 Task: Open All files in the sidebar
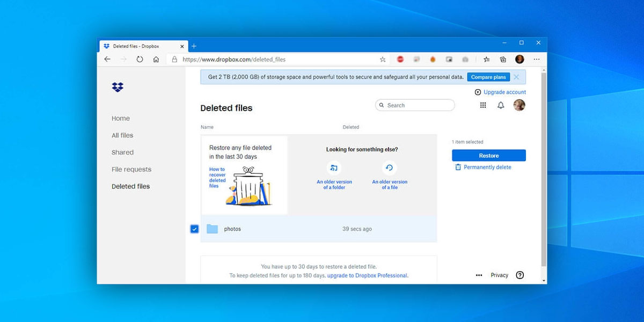(x=122, y=135)
